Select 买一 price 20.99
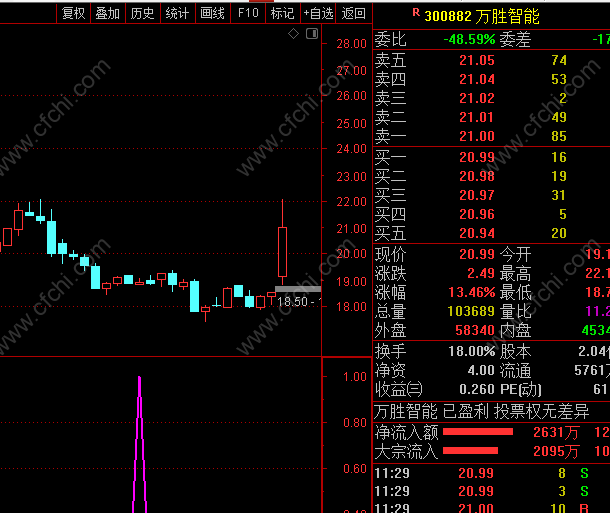Viewport: 610px width, 513px height. (x=477, y=157)
